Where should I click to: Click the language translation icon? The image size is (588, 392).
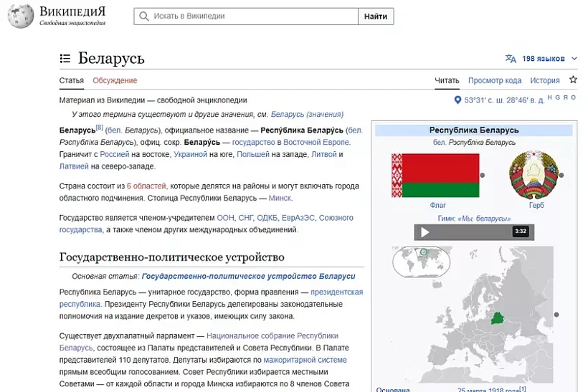[511, 59]
